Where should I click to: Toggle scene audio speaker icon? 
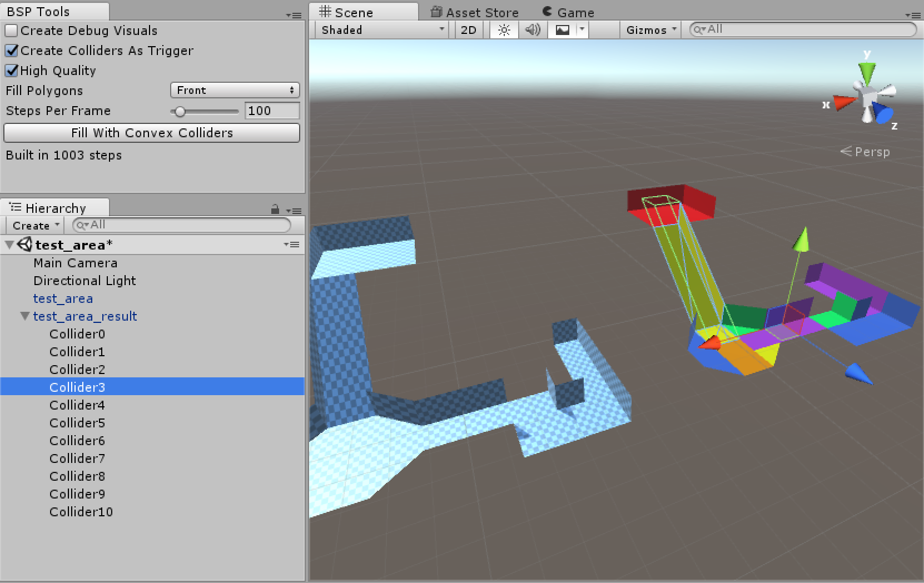coord(533,30)
